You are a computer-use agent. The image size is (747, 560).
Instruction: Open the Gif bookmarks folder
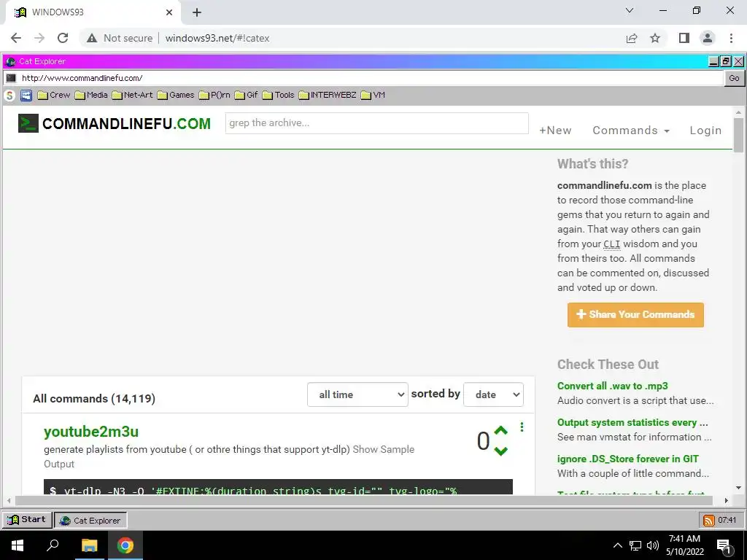click(247, 96)
